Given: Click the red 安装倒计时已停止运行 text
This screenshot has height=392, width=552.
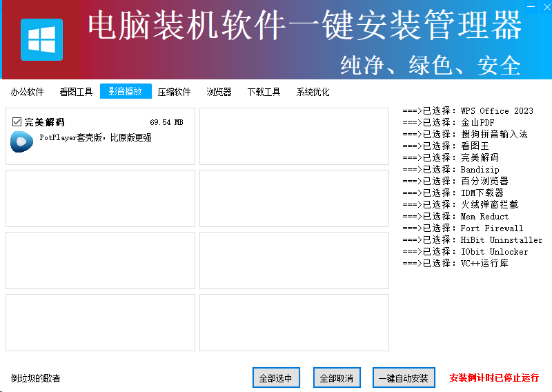Looking at the screenshot, I should 494,378.
